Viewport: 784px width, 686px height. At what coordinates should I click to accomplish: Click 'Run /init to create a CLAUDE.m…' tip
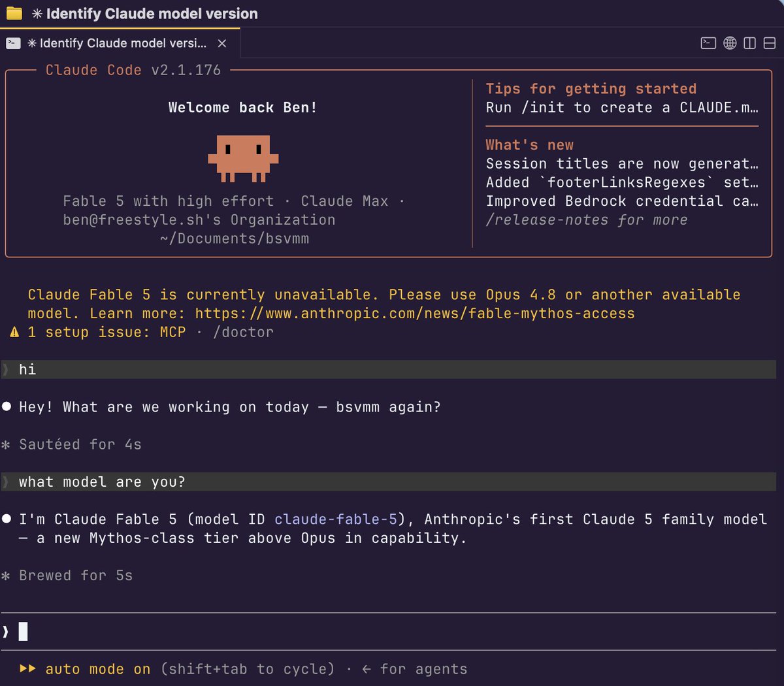pos(622,108)
